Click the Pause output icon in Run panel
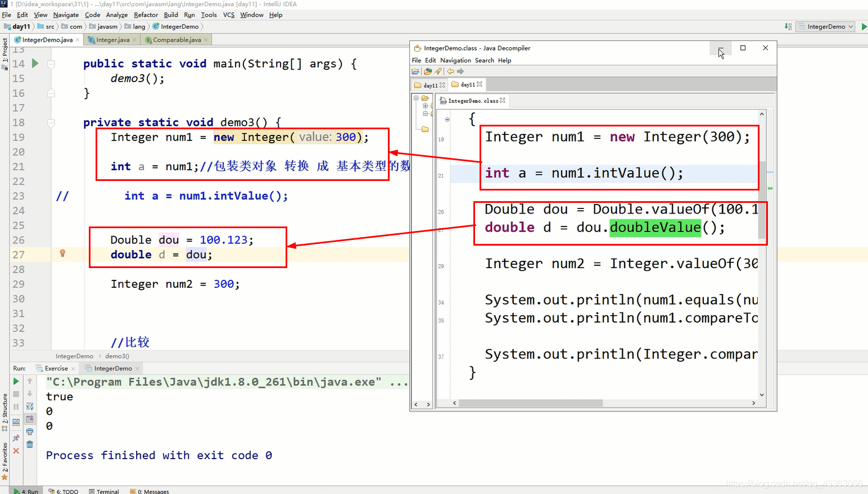 pos(16,407)
